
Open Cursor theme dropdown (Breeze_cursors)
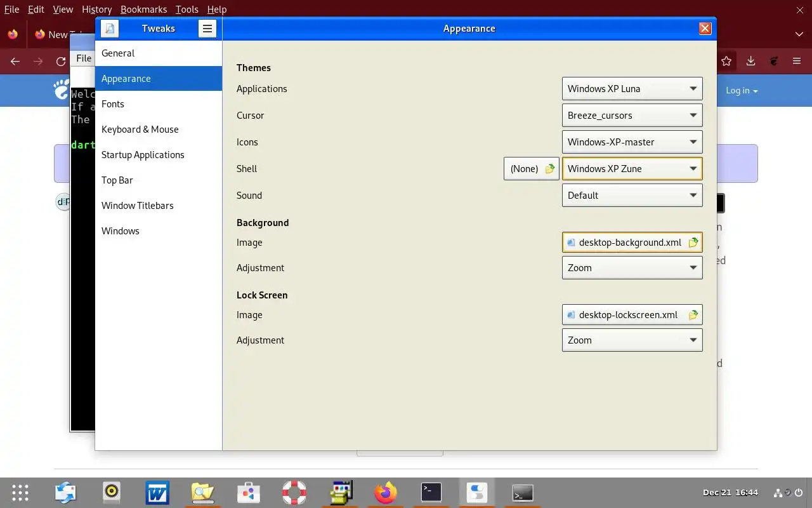(x=632, y=116)
